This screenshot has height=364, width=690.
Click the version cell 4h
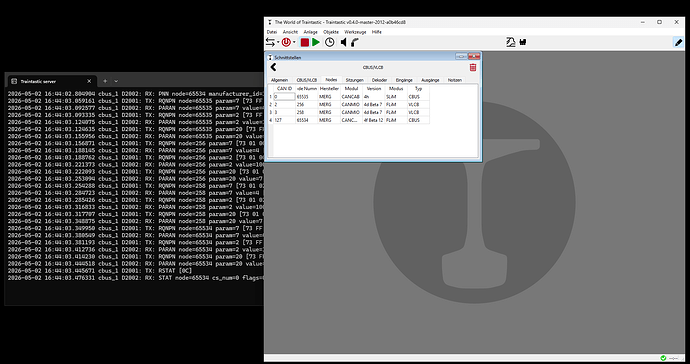coord(374,96)
